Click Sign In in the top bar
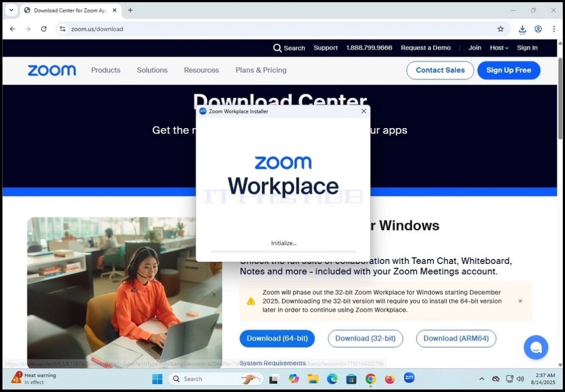This screenshot has height=392, width=565. [527, 48]
